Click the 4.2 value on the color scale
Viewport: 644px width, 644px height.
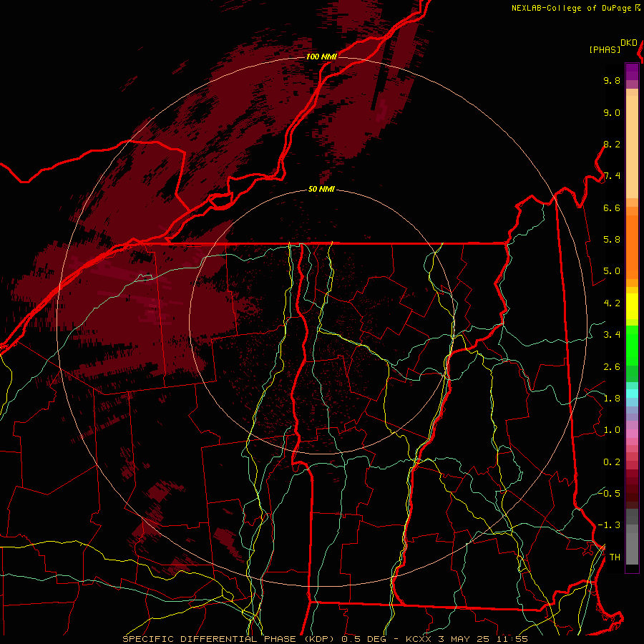click(x=612, y=303)
